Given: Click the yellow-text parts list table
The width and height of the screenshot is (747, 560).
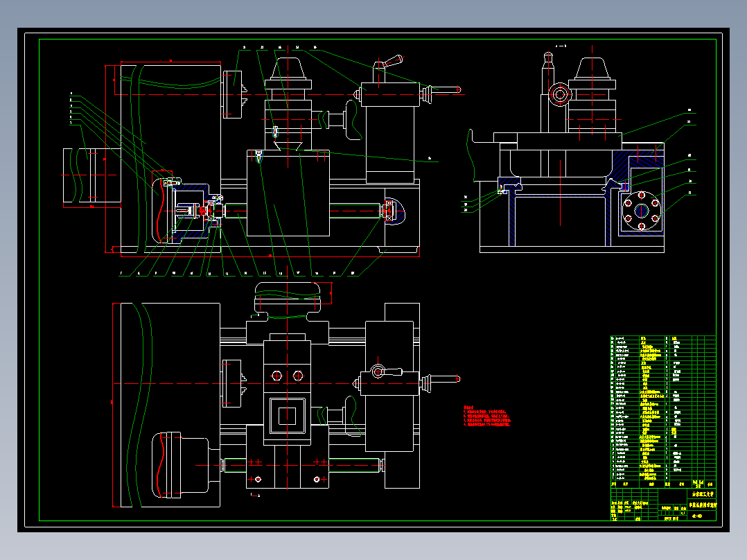Looking at the screenshot, I should 663,412.
